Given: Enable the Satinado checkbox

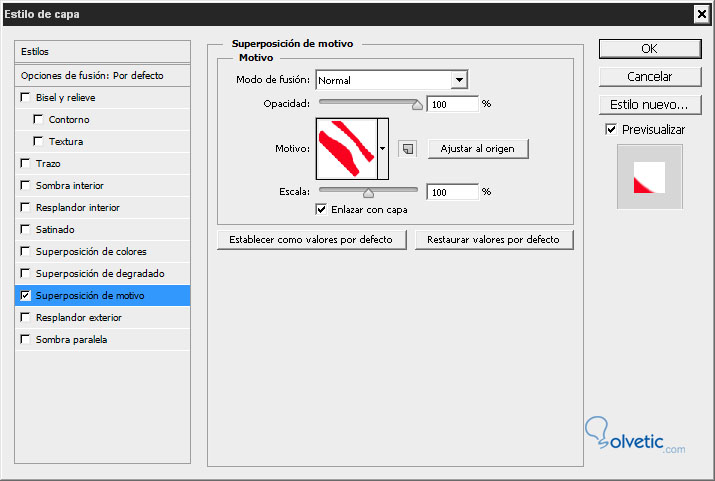Looking at the screenshot, I should pos(26,229).
